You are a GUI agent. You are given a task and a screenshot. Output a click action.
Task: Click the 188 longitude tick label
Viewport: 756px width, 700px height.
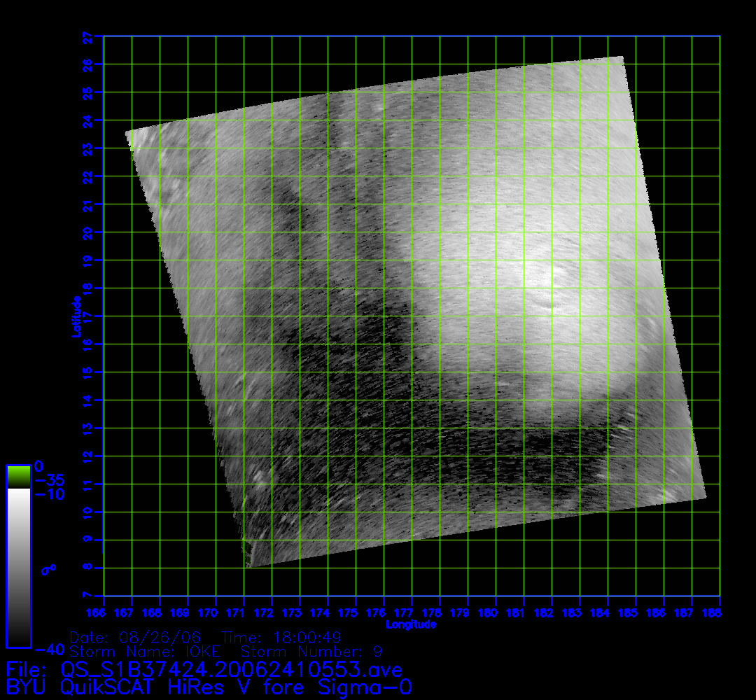pos(719,613)
